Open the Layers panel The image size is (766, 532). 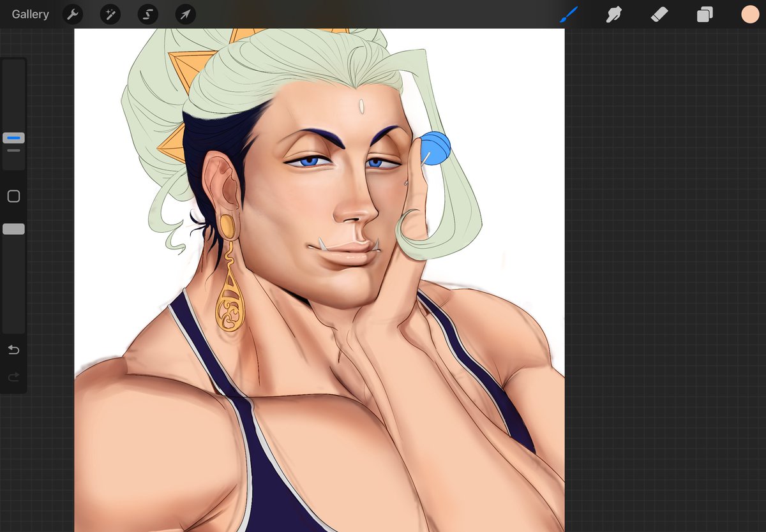[x=705, y=14]
